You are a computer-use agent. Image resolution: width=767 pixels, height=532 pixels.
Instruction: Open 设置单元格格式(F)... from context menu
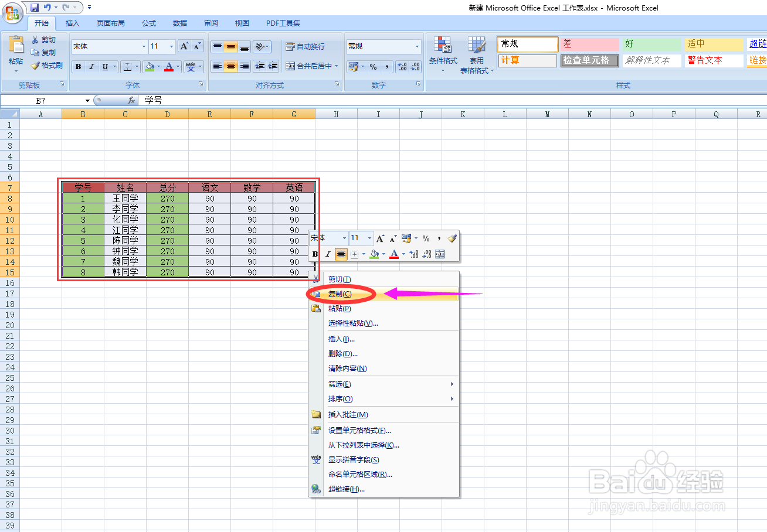coord(383,431)
